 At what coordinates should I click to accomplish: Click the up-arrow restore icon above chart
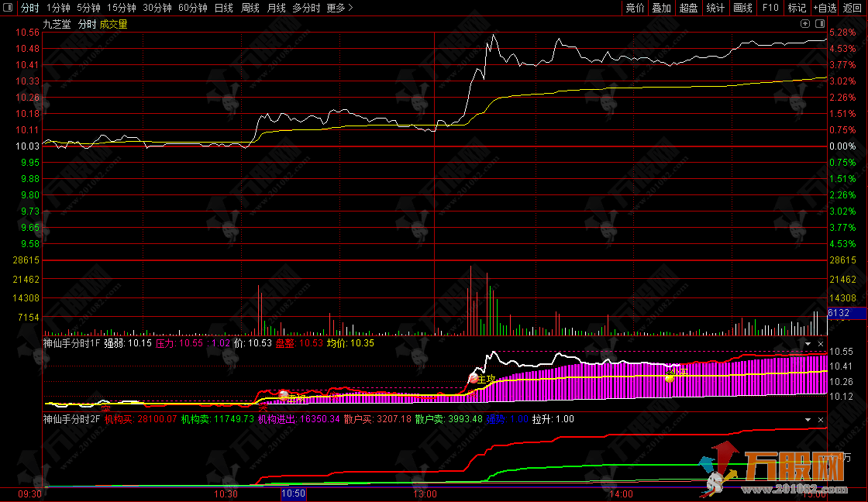click(805, 24)
